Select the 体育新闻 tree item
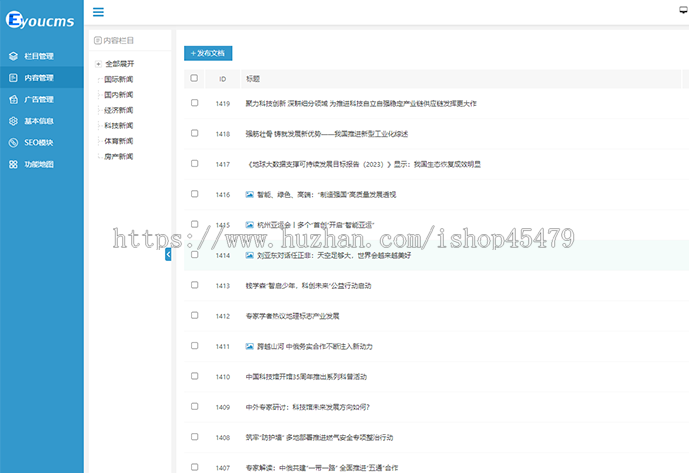This screenshot has height=473, width=689. [x=119, y=141]
